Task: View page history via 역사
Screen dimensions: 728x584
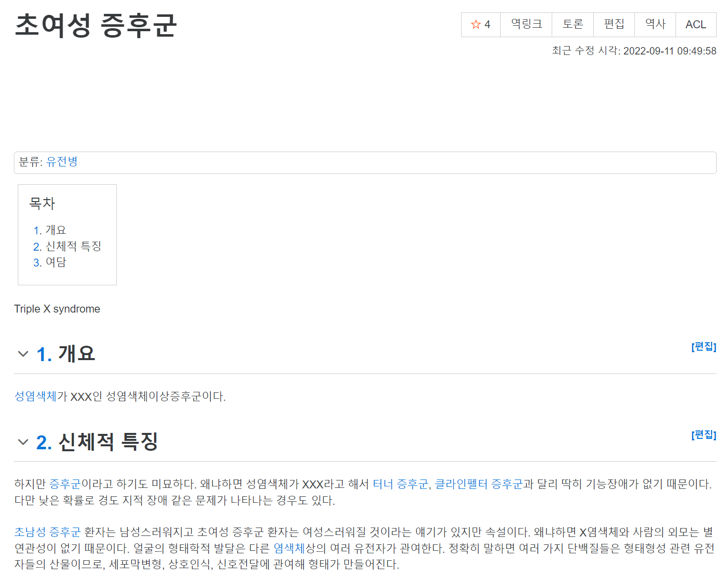Action: click(x=655, y=25)
